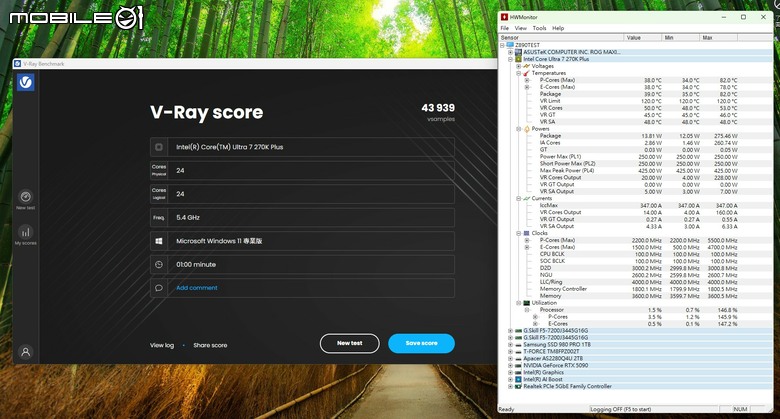Image resolution: width=780 pixels, height=419 pixels.
Task: Collapse the Intel Core Ultra 7 270K Plus node in HWMonitor
Action: pos(510,59)
